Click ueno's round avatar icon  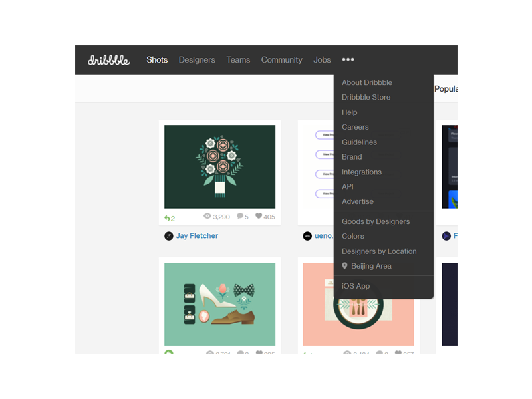point(307,236)
